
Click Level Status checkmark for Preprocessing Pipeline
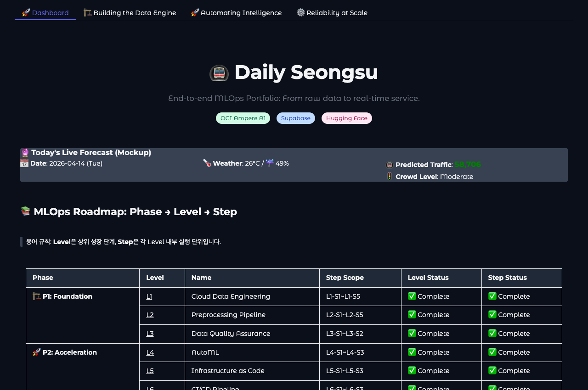tap(412, 315)
